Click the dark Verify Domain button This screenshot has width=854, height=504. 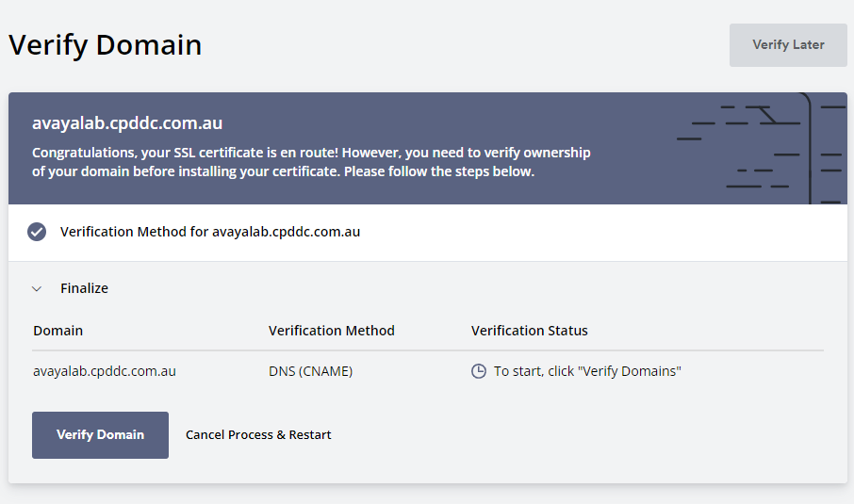[100, 435]
